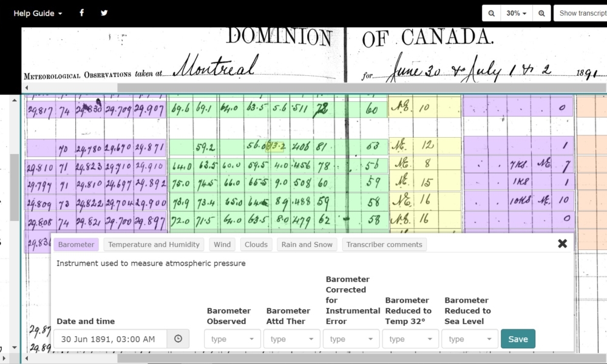607x364 pixels.
Task: Close the data entry panel
Action: click(x=562, y=243)
